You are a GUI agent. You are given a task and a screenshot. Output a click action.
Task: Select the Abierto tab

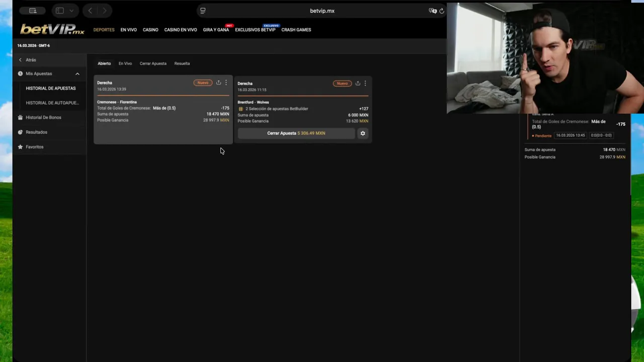(x=104, y=63)
